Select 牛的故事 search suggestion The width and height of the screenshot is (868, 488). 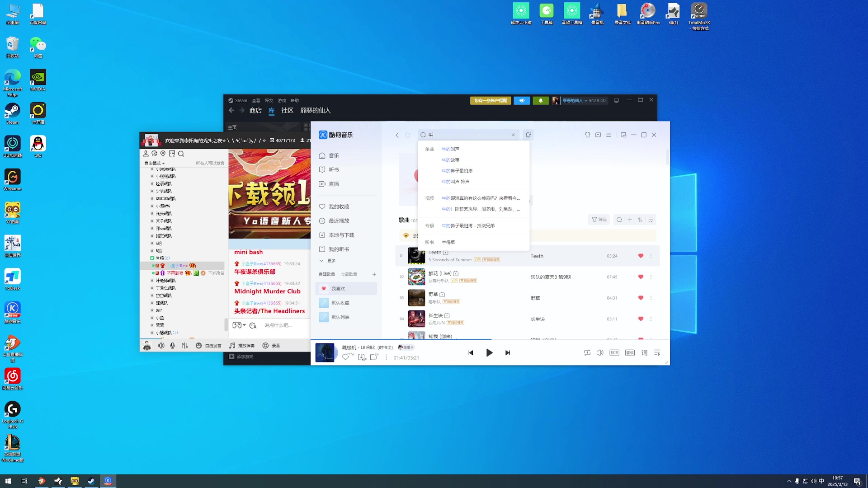(451, 160)
